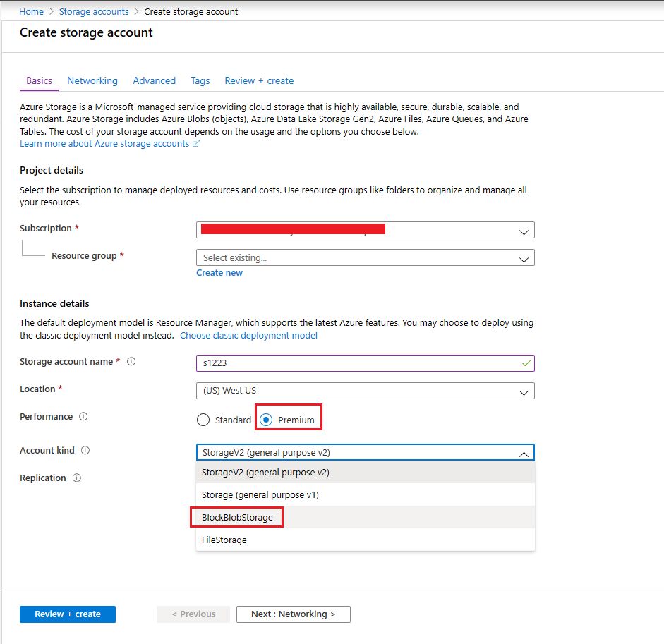This screenshot has width=664, height=644.
Task: Open the Resource group dropdown
Action: click(365, 258)
